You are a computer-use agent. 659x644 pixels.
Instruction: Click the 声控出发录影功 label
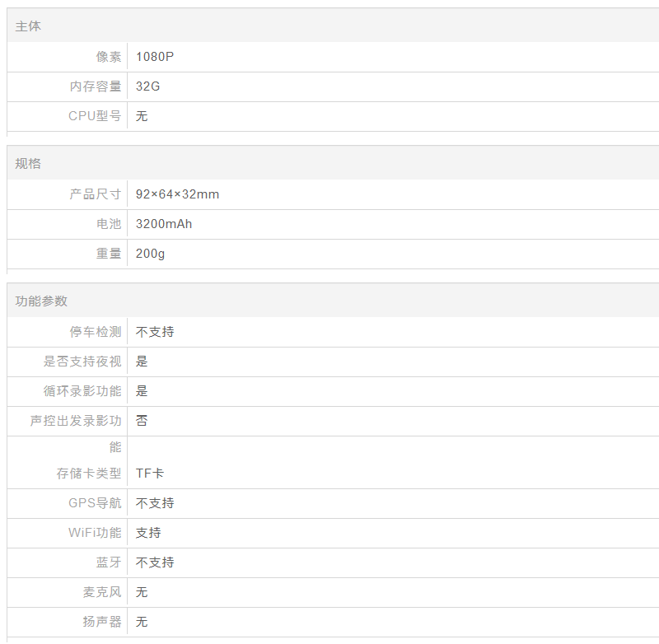click(76, 421)
